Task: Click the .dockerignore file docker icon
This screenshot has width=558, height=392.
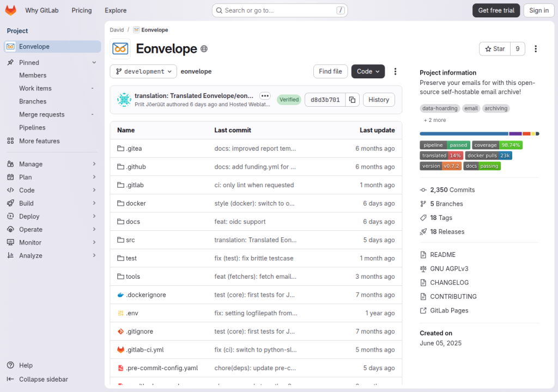Action: click(120, 295)
